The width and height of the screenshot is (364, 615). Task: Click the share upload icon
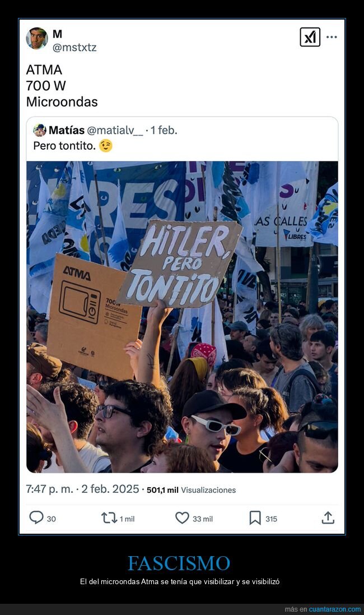tap(328, 517)
